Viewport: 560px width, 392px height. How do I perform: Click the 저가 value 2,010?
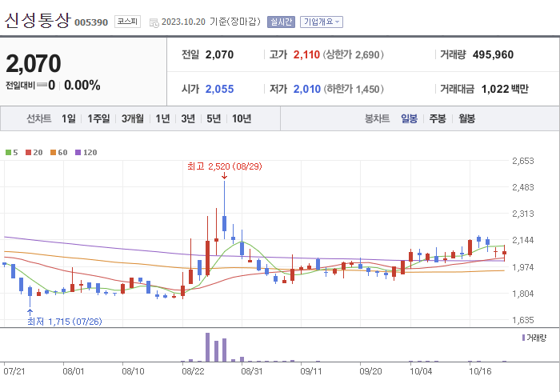pos(306,89)
